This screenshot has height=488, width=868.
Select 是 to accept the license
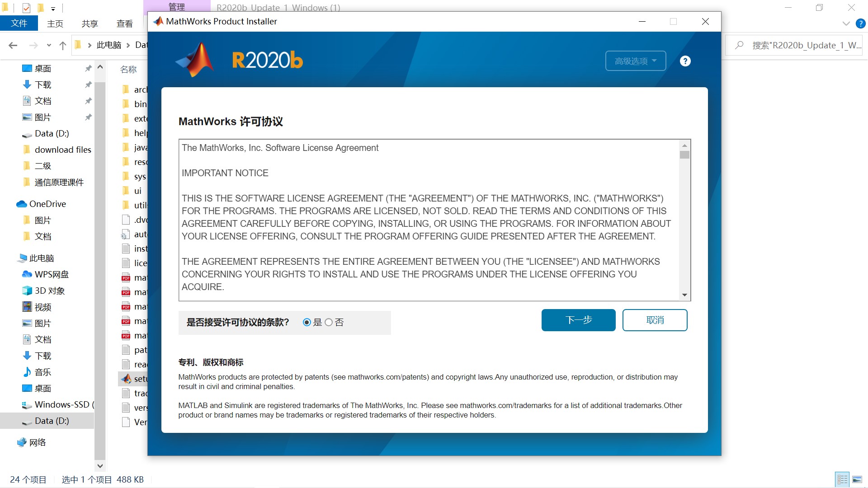coord(307,322)
